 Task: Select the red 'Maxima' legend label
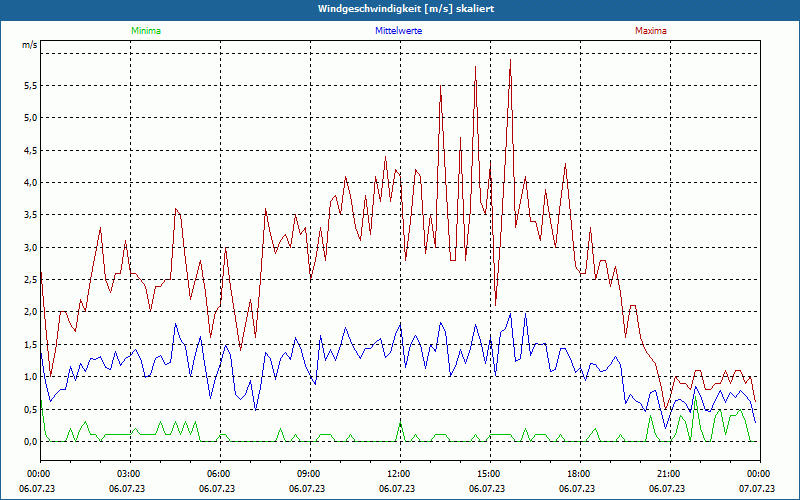tap(651, 31)
